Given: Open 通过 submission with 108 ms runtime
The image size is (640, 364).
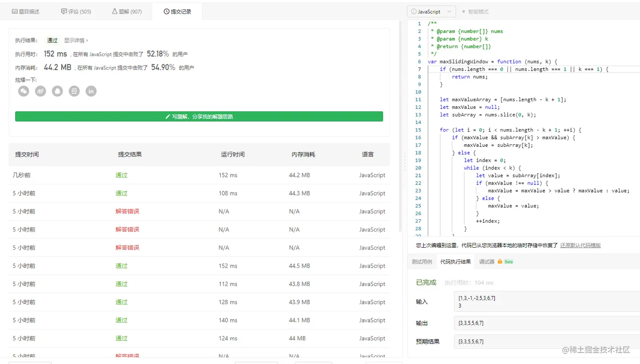Looking at the screenshot, I should pyautogui.click(x=121, y=193).
